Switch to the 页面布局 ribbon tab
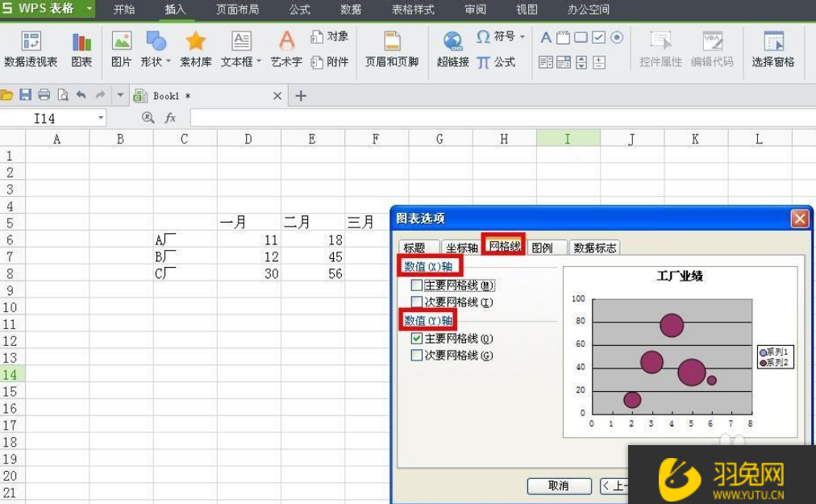 pyautogui.click(x=237, y=10)
